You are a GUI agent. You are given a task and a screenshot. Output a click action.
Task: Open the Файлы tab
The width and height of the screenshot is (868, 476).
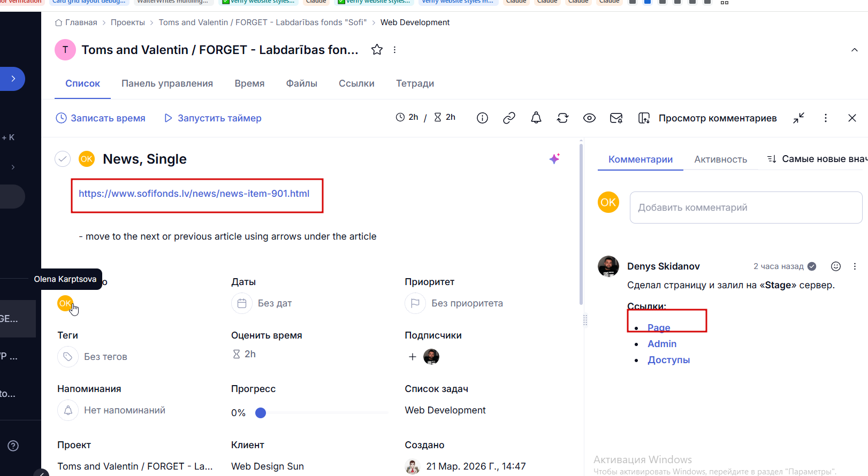(x=301, y=83)
